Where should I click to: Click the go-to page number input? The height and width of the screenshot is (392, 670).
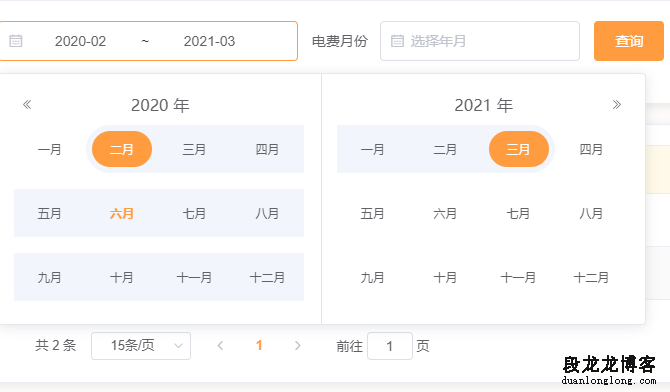pos(390,346)
